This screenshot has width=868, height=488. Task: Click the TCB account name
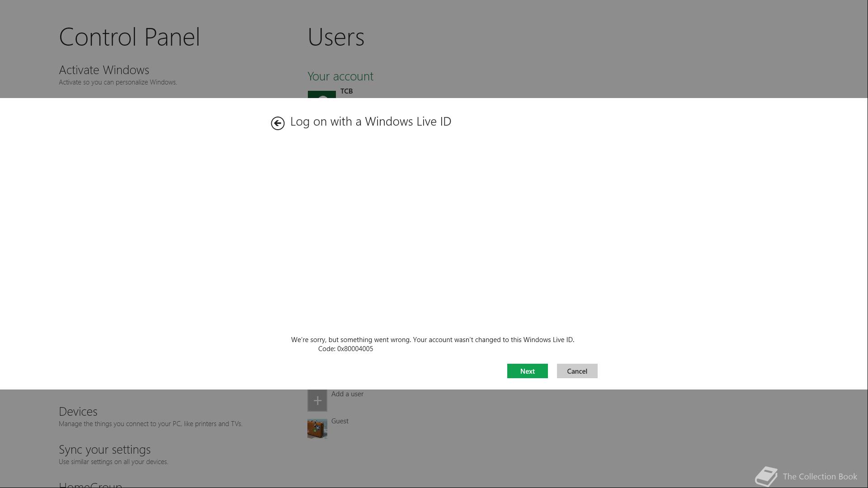347,91
